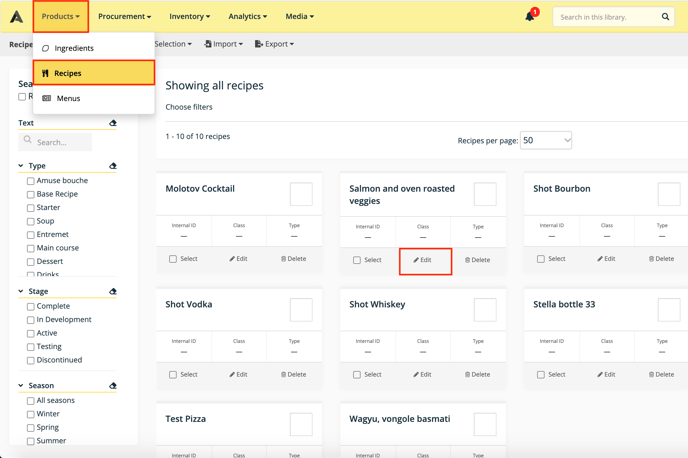This screenshot has height=458, width=688.
Task: Change Recipes per page dropdown
Action: [x=546, y=140]
